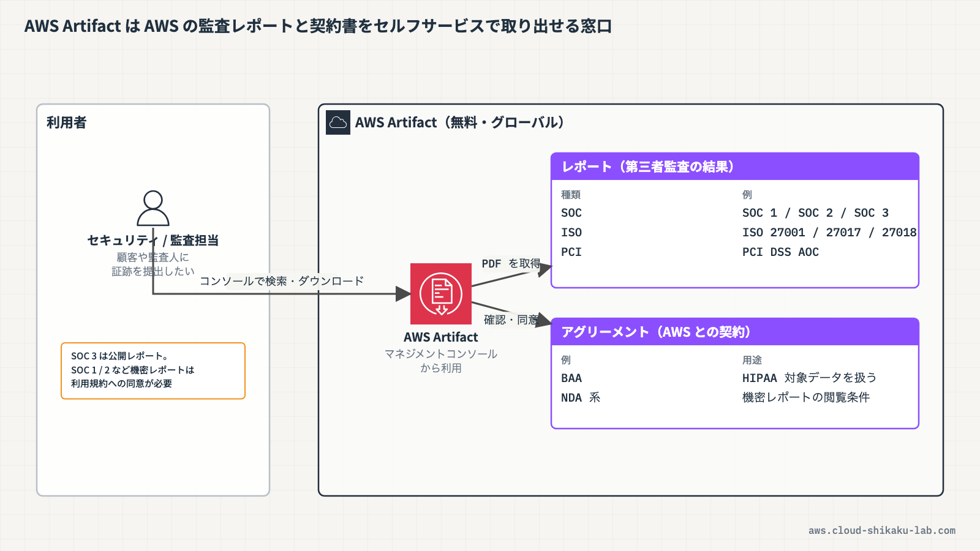Click the orange SOC 3 note box
Viewport: 980px width, 551px height.
click(153, 371)
